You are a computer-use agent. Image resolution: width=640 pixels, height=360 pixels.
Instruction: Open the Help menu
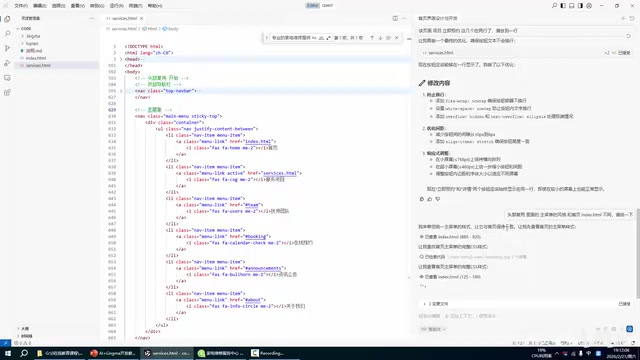[x=155, y=6]
